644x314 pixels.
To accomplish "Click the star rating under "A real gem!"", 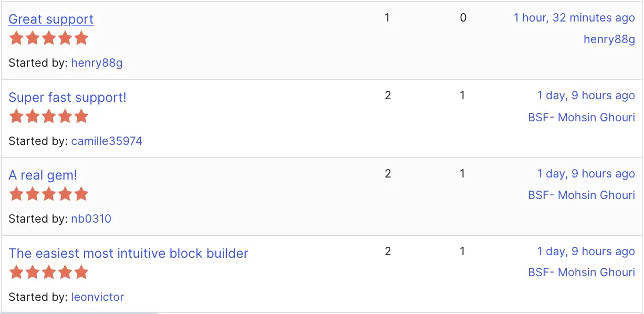I will pos(48,194).
